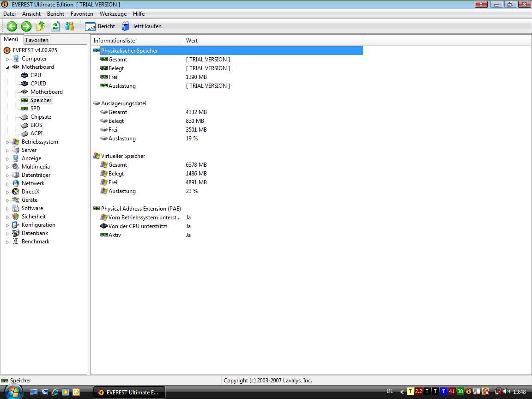The height and width of the screenshot is (399, 532).
Task: Open Internet Explorer from quick launch
Action: point(55,392)
